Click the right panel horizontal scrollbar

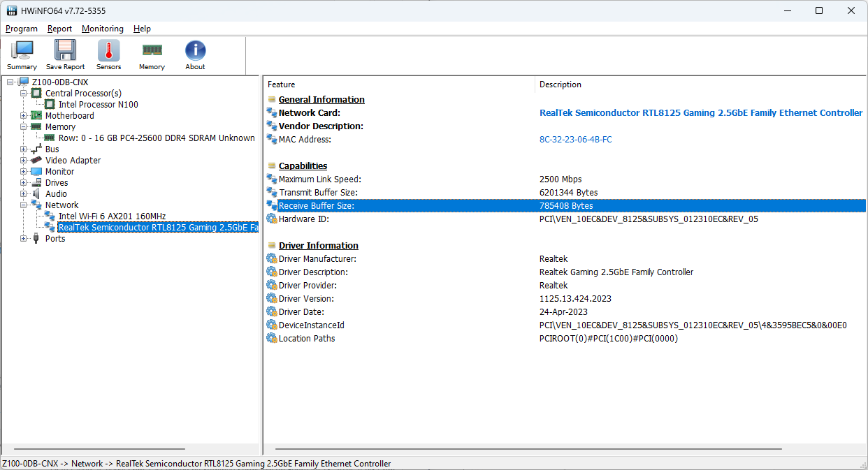pyautogui.click(x=528, y=449)
